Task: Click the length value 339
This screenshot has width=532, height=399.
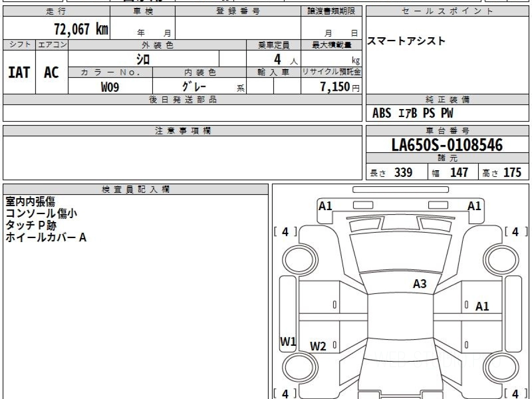Action: pos(403,172)
